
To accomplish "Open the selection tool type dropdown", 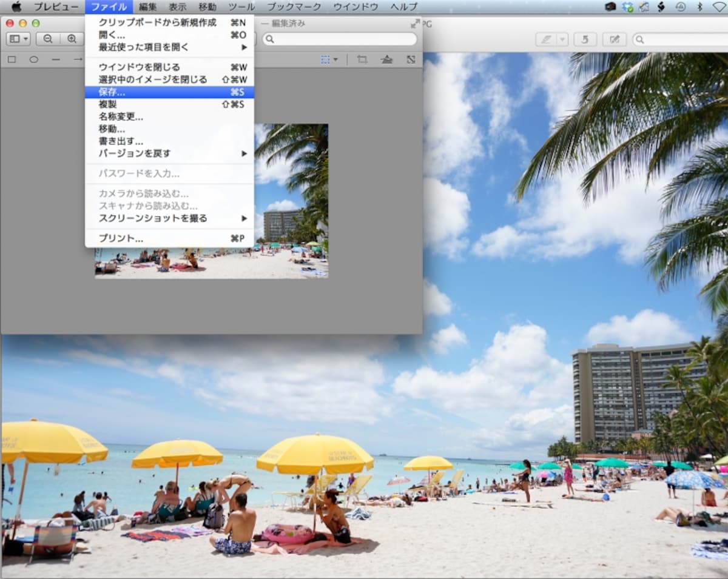I will click(329, 59).
